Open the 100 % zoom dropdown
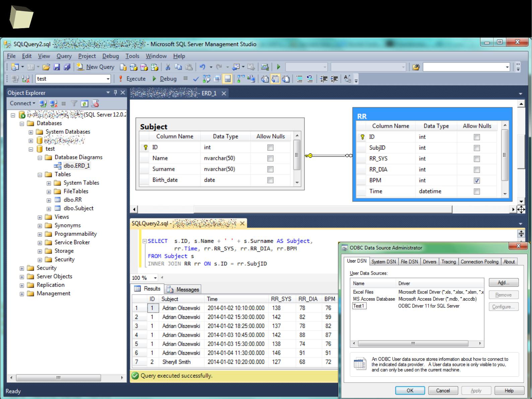 pos(155,278)
